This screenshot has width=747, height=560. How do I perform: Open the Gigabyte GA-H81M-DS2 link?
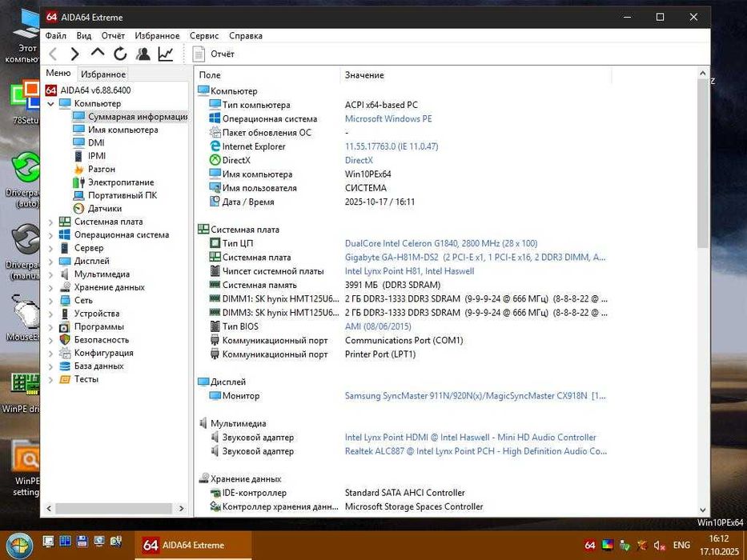(475, 257)
